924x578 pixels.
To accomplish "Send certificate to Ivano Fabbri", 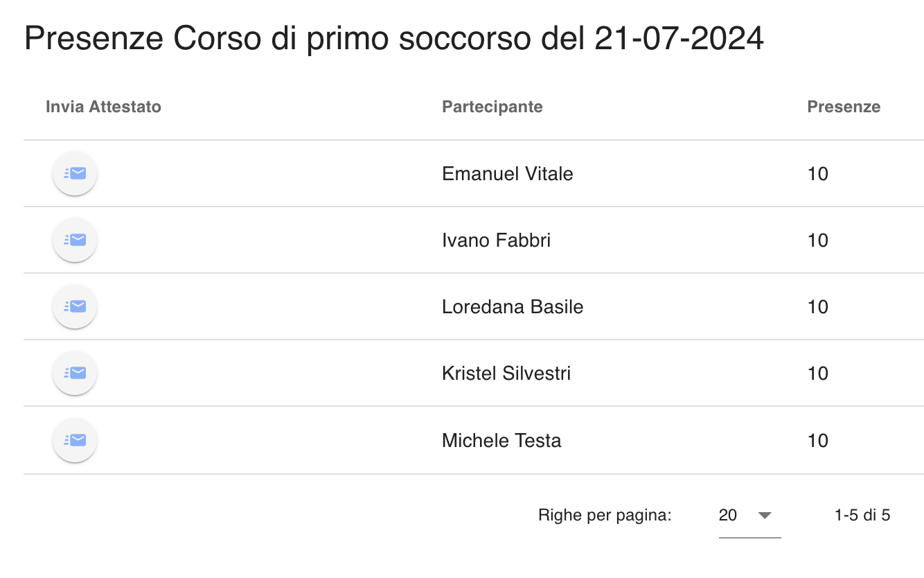I will tap(75, 240).
